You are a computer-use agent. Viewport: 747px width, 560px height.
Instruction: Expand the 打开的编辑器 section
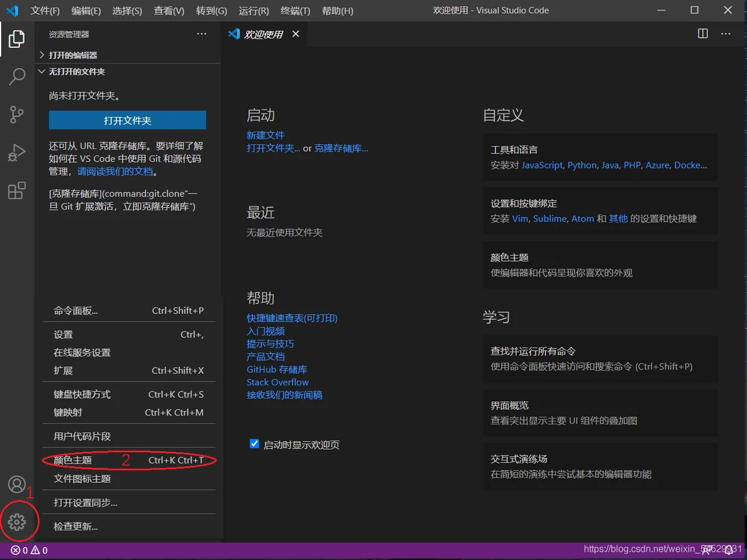click(128, 55)
